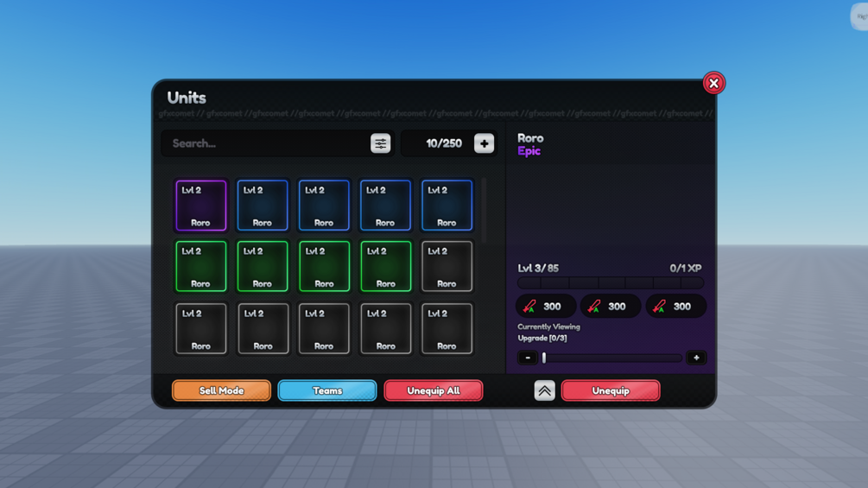The image size is (868, 488).
Task: Click the 0/1 XP text
Action: (x=686, y=269)
